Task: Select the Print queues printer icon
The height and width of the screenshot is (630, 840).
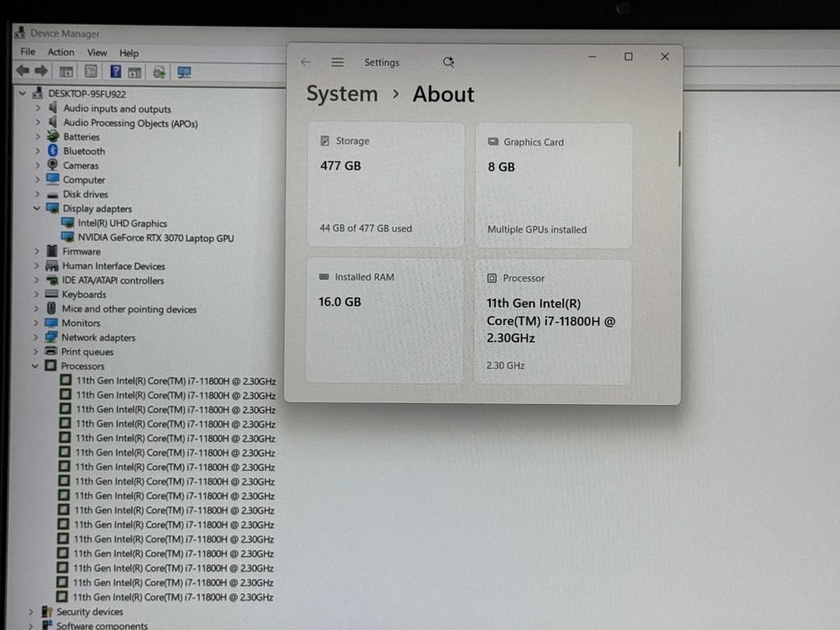Action: click(x=51, y=351)
